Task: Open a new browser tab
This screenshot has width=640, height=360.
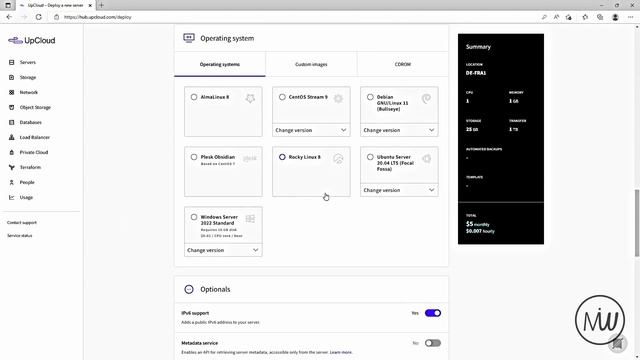Action: point(101,5)
